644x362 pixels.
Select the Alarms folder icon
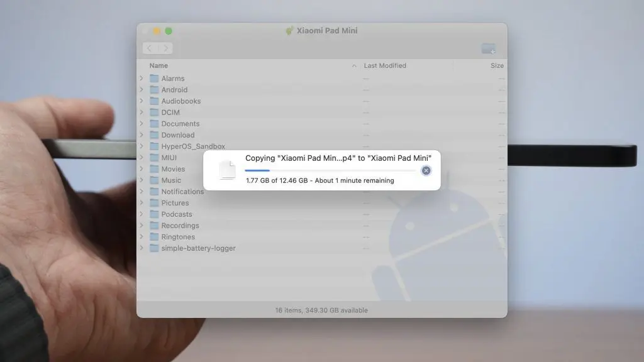(154, 79)
